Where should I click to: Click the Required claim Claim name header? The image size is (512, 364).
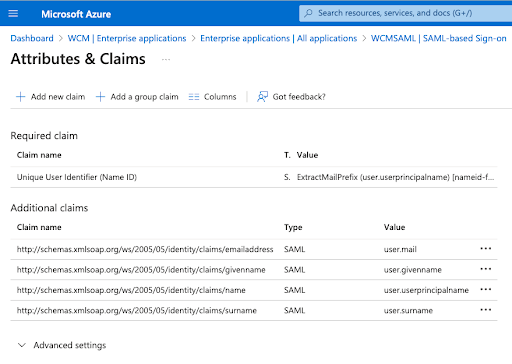[39, 155]
